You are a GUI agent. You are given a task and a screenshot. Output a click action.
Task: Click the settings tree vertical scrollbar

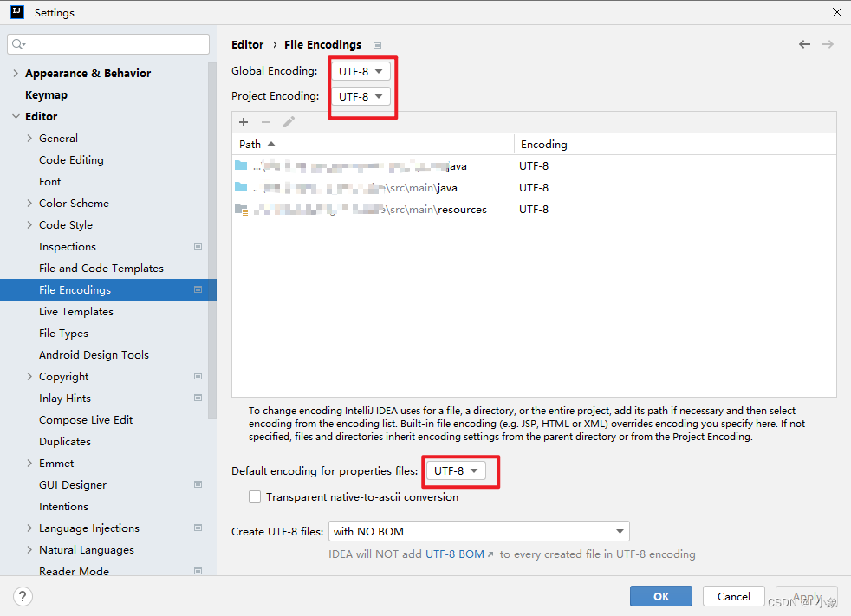[x=212, y=242]
